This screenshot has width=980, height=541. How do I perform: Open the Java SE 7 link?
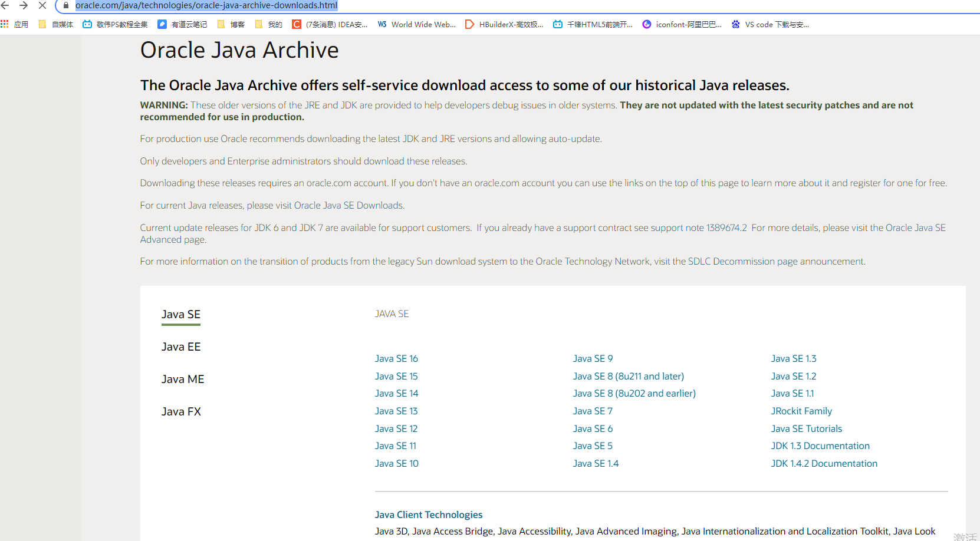point(593,411)
